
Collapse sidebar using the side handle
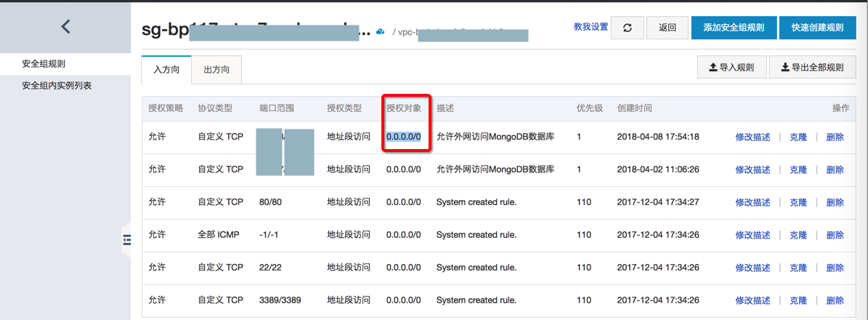(126, 240)
